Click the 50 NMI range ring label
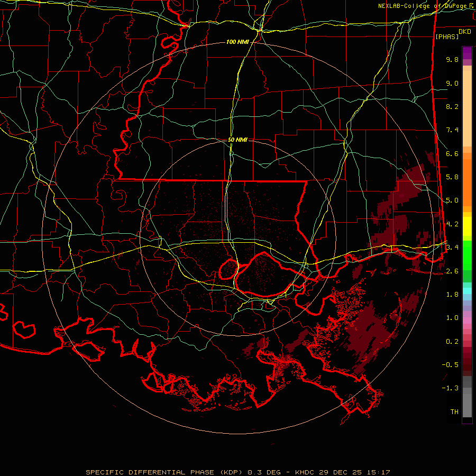The image size is (476, 476). tap(237, 140)
